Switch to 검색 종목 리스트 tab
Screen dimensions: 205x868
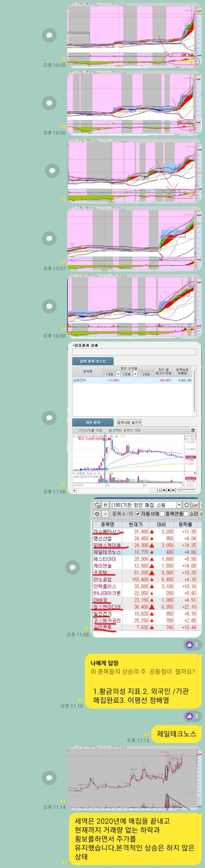93,361
